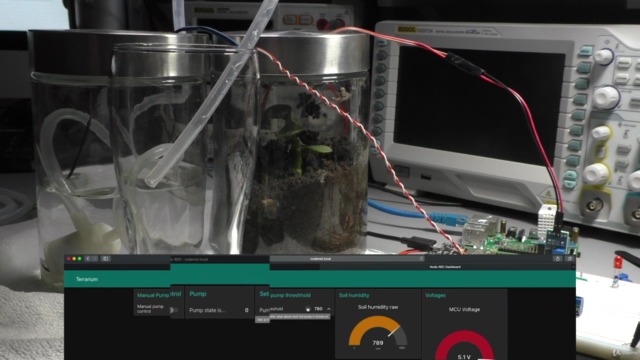Add a new browser tab with plus
The image size is (640, 360).
[x=573, y=267]
